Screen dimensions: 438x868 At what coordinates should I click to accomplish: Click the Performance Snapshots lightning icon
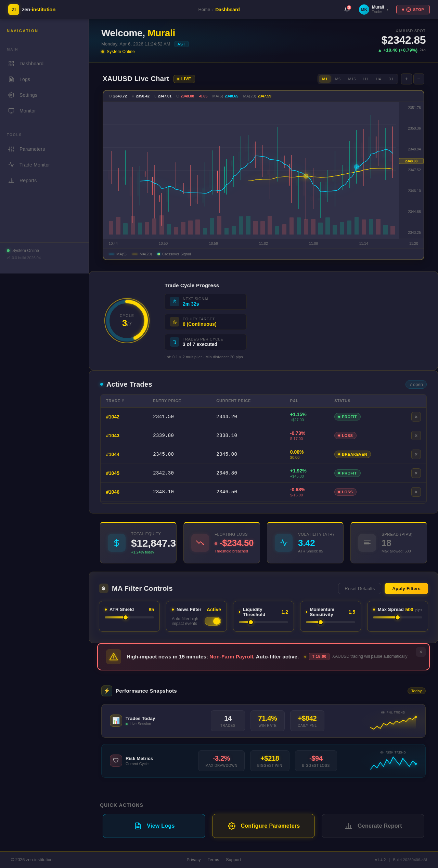click(x=107, y=691)
